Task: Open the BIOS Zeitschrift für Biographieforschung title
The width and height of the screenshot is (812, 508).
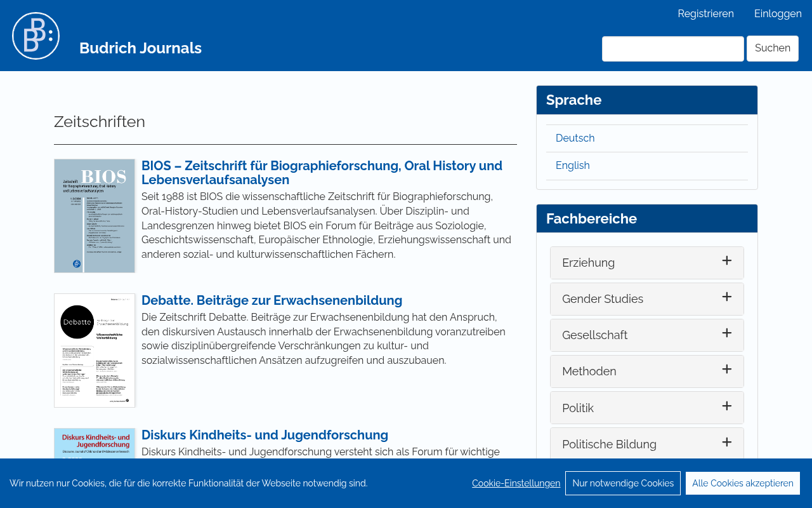Action: pos(322,173)
